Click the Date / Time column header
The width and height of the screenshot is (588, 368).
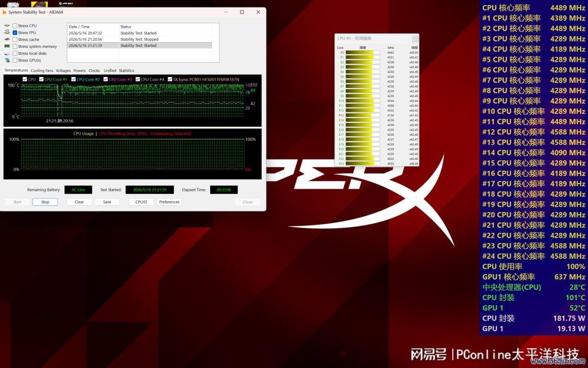pyautogui.click(x=93, y=26)
